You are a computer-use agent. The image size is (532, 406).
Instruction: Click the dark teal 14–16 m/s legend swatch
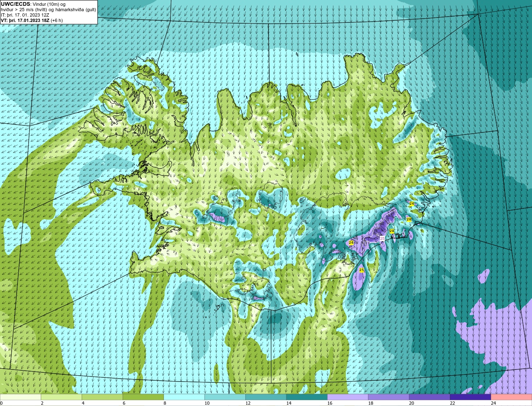coord(307,397)
